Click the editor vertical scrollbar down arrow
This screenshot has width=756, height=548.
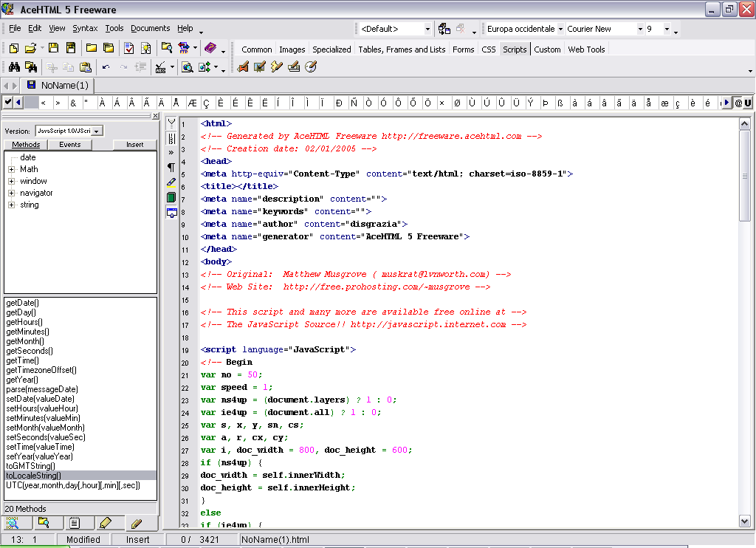[x=745, y=521]
